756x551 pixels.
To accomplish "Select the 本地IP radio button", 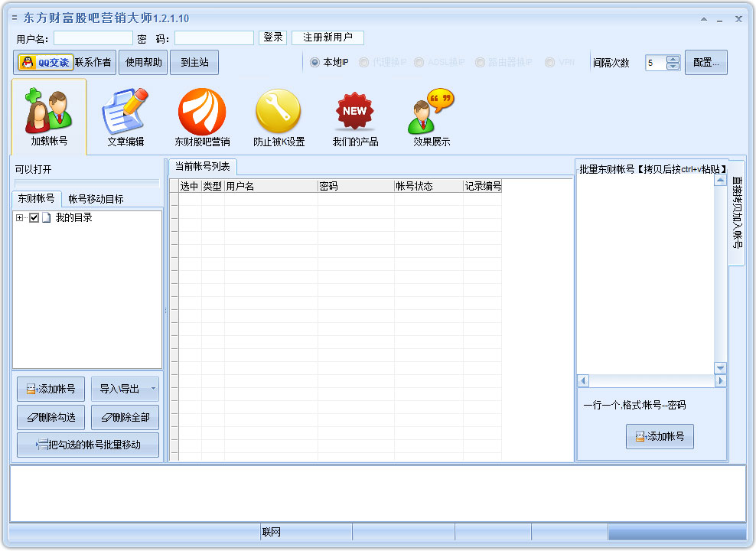I will 314,62.
